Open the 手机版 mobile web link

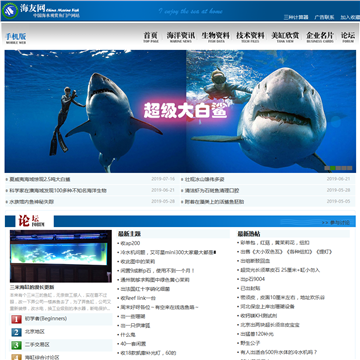(16, 38)
